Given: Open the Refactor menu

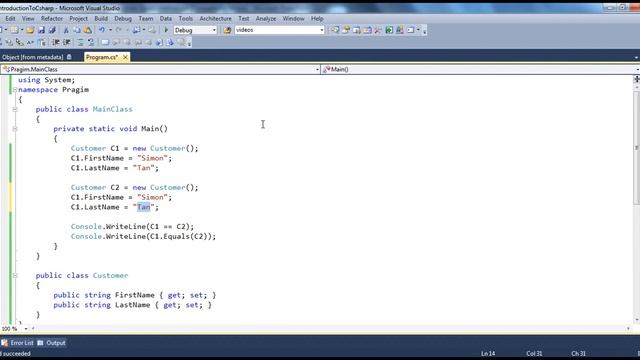Looking at the screenshot, I should click(x=52, y=18).
